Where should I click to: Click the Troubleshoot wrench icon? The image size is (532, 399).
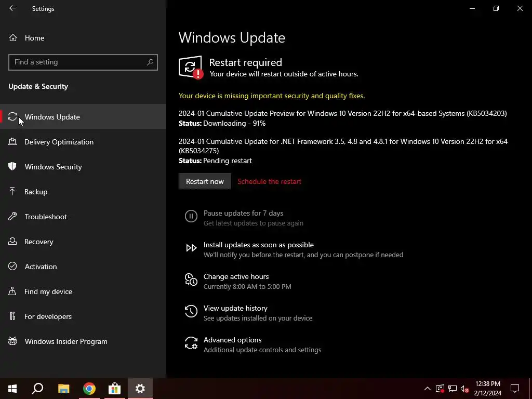[x=12, y=216]
